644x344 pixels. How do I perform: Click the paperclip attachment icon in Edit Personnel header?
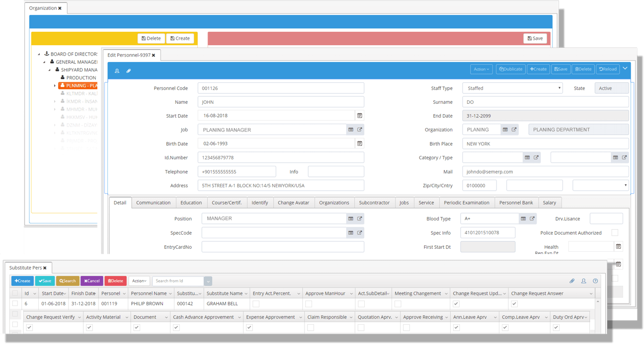(128, 71)
